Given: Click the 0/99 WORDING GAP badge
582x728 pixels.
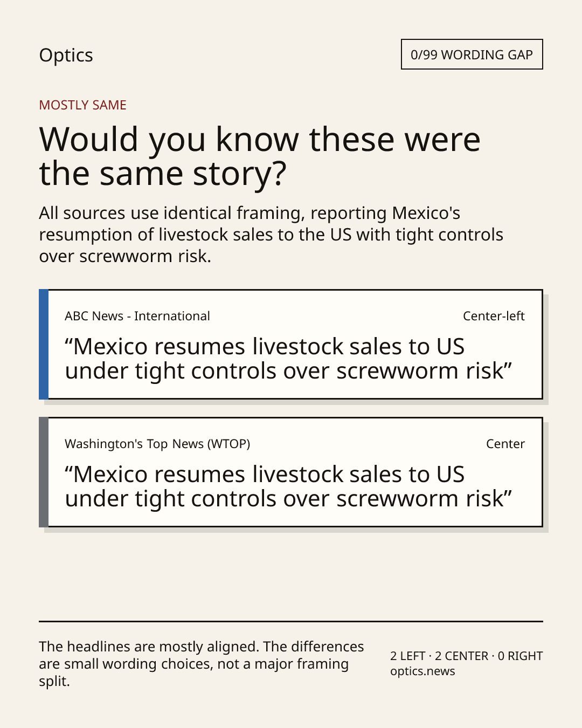Looking at the screenshot, I should 472,54.
